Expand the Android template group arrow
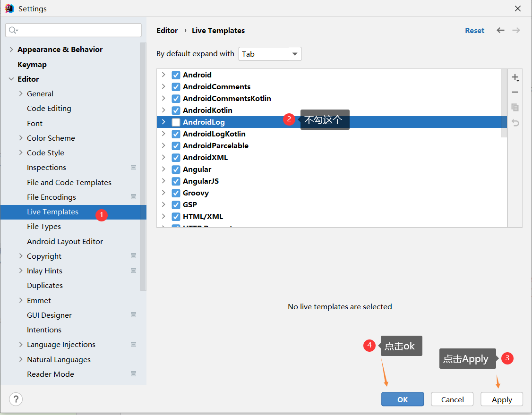This screenshot has width=532, height=415. click(x=163, y=75)
